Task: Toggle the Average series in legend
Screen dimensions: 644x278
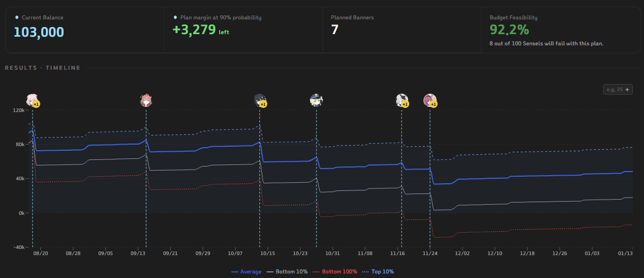Action: coord(246,272)
